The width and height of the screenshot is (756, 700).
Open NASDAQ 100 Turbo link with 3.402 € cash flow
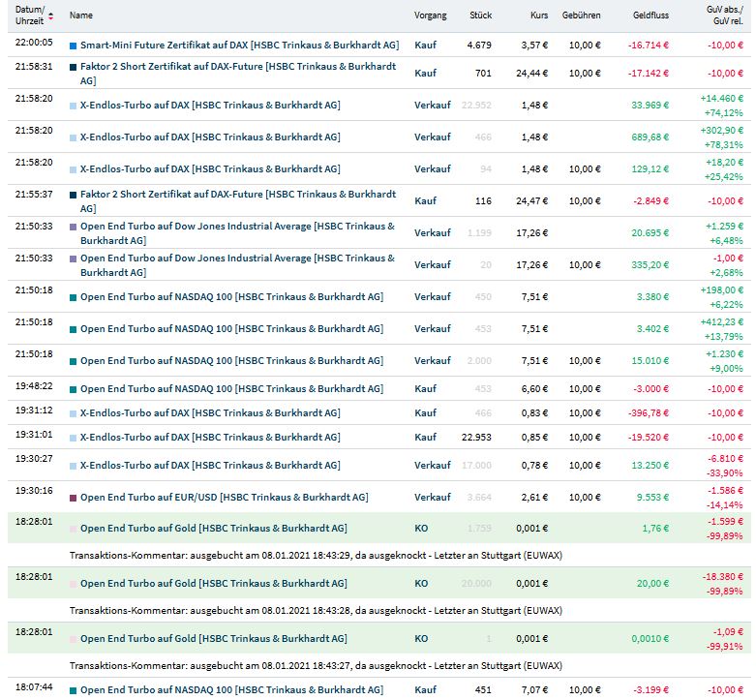point(232,329)
